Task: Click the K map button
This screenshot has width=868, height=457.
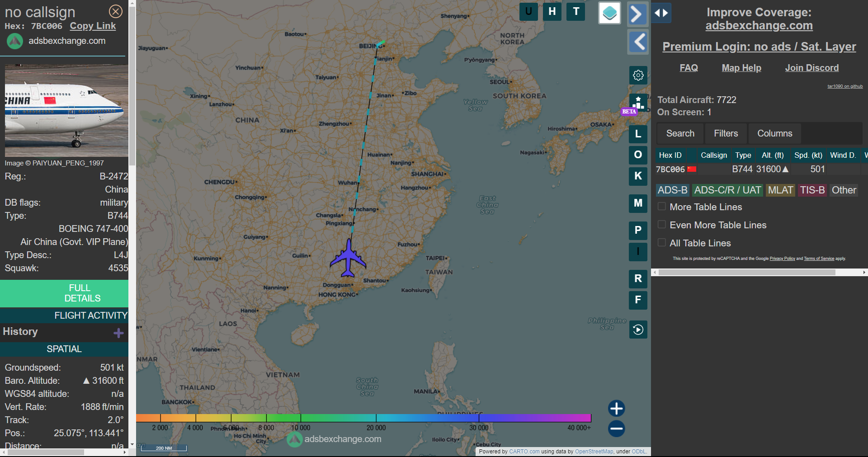Action: click(638, 176)
